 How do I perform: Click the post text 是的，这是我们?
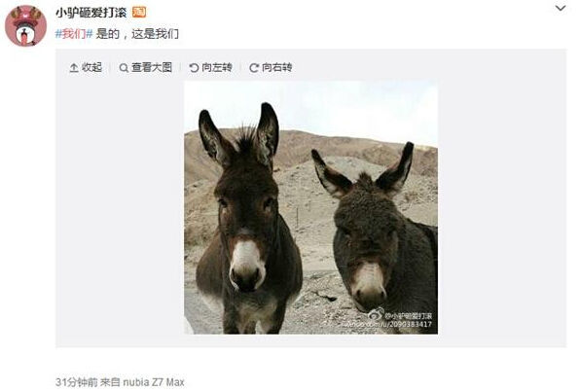click(137, 34)
